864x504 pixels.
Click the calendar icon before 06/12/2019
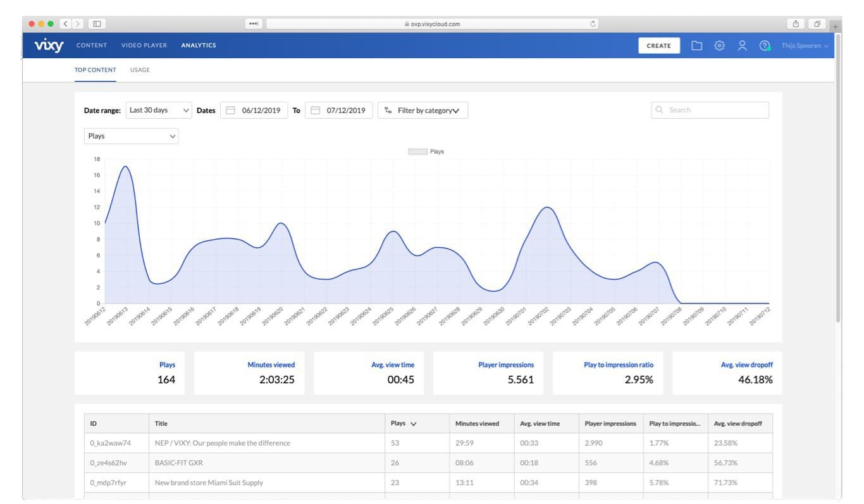(230, 110)
